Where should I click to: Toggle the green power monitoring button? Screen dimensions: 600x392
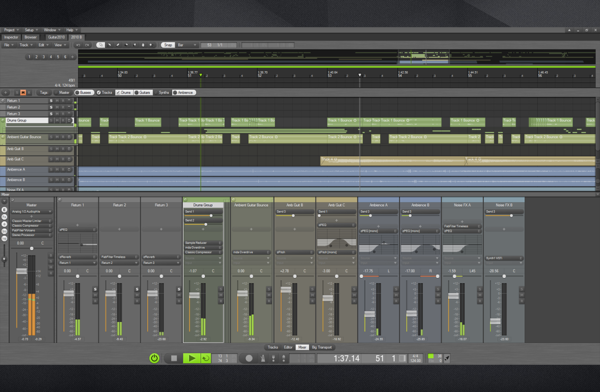tap(154, 358)
